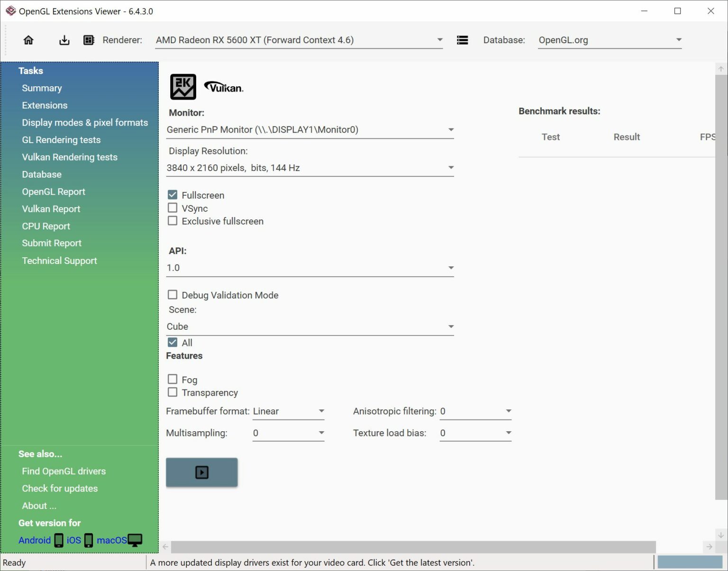
Task: Open the API version dropdown
Action: pyautogui.click(x=310, y=268)
